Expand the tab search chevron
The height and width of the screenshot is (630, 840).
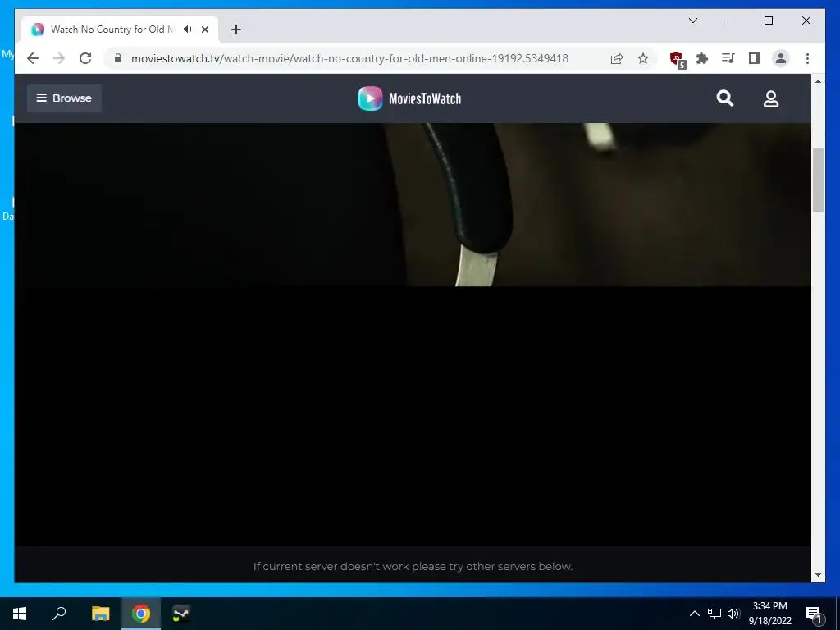point(693,21)
